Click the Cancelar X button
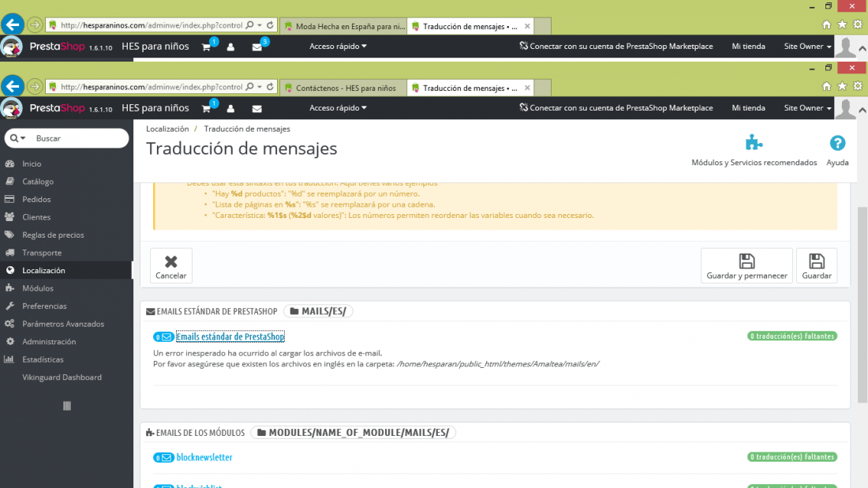This screenshot has height=488, width=868. point(171,266)
